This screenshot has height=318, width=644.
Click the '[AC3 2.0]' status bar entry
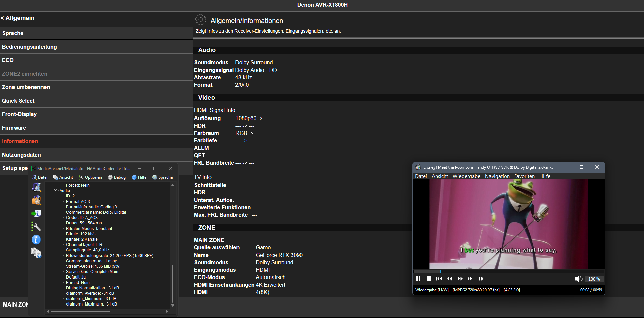point(512,290)
